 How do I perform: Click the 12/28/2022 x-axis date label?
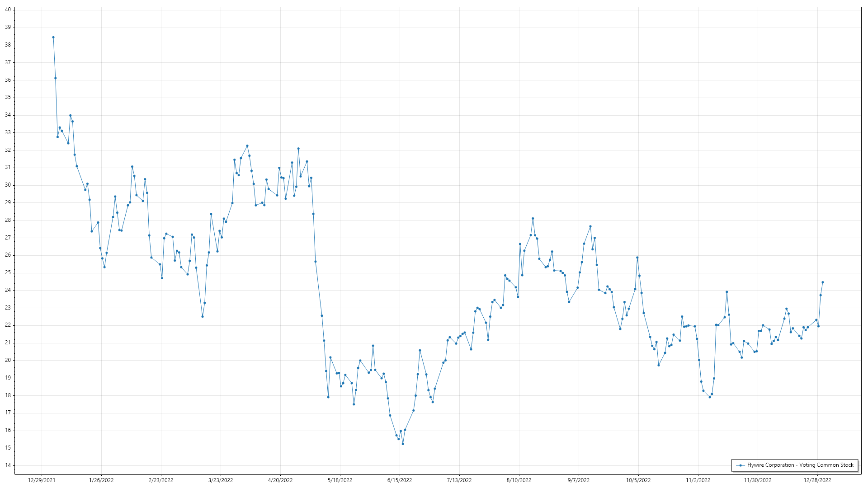pos(817,480)
